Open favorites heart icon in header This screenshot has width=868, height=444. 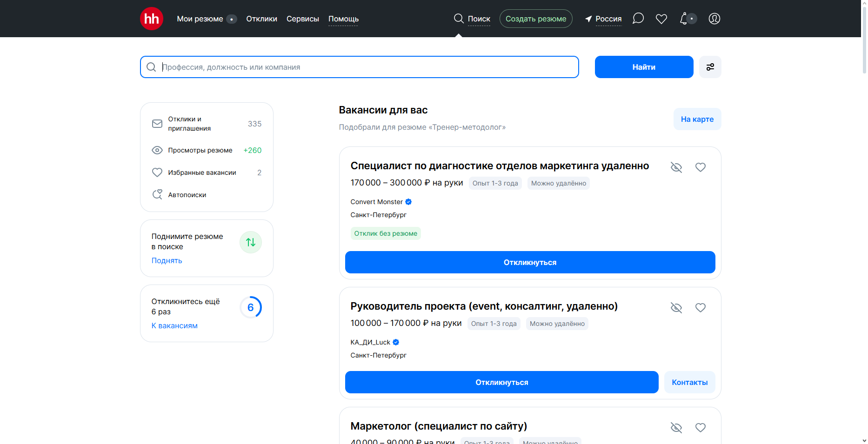pyautogui.click(x=661, y=19)
